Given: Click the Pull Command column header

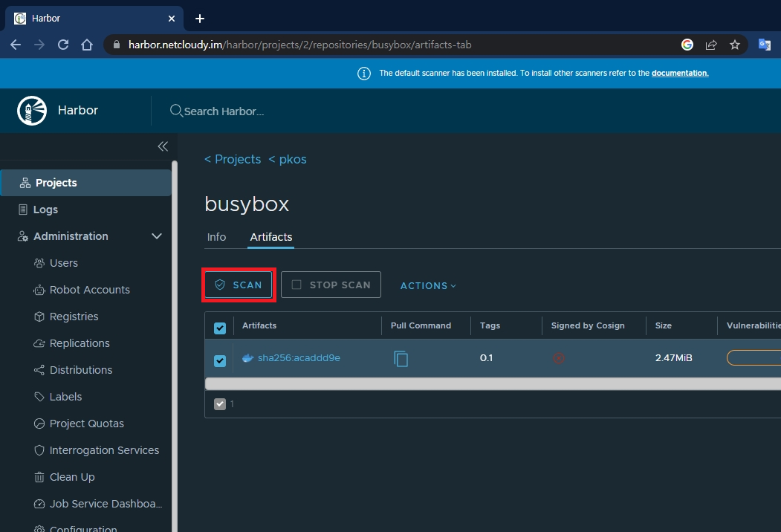Looking at the screenshot, I should coord(421,325).
